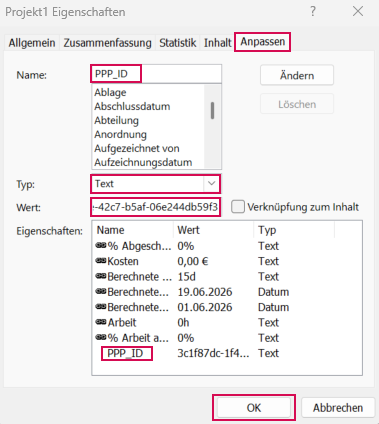
Task: Select Ablage in the name list
Action: 110,92
